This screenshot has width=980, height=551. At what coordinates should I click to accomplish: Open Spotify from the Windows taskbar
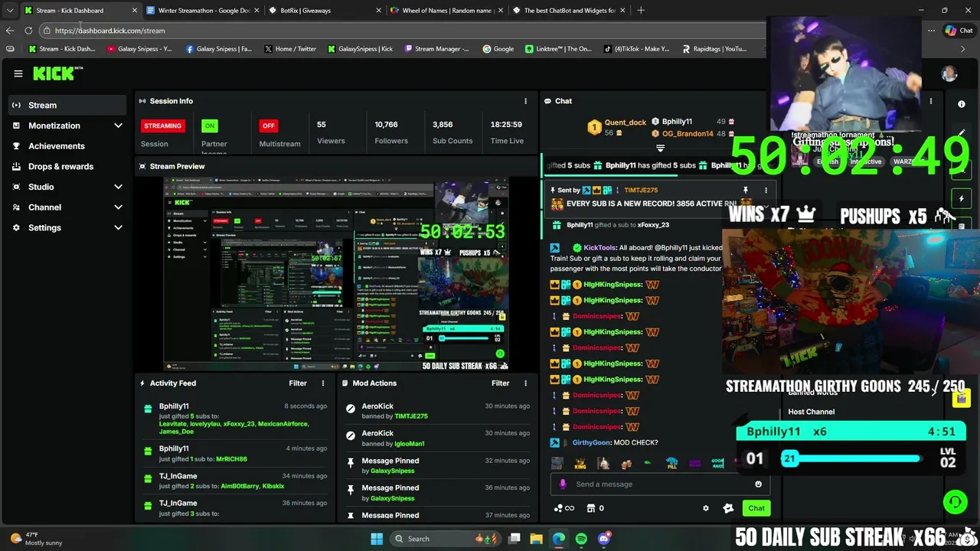coord(581,539)
